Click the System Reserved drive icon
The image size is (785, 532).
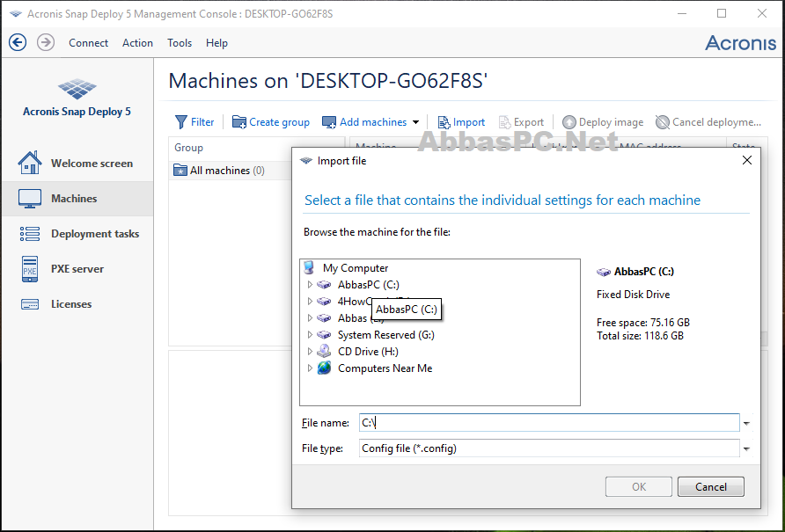pos(325,335)
